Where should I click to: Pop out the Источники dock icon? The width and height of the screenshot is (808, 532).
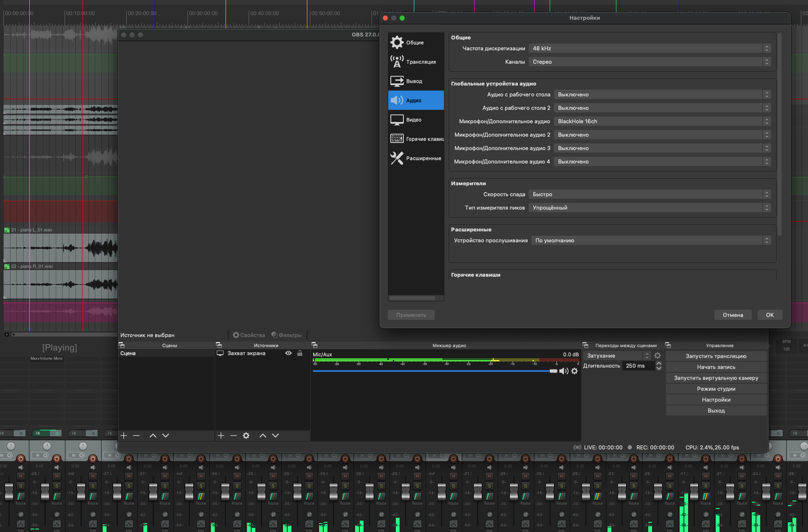219,345
